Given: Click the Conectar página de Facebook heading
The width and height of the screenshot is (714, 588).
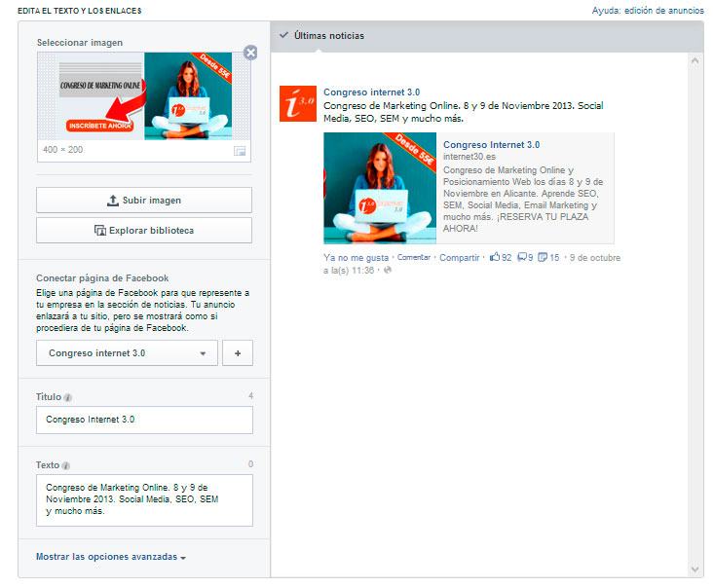Looking at the screenshot, I should pyautogui.click(x=102, y=278).
